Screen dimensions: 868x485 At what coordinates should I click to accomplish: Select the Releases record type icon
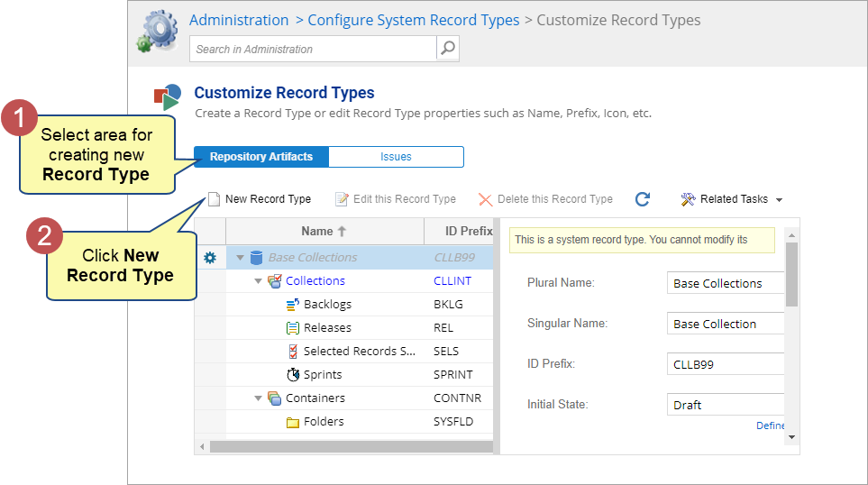292,328
